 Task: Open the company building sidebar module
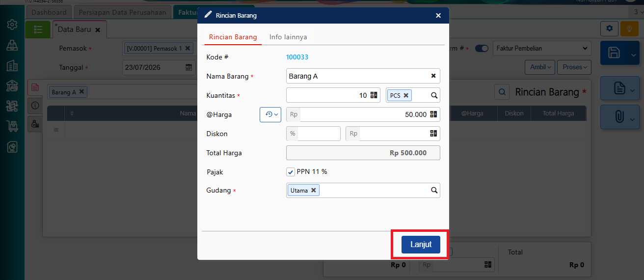(x=12, y=65)
